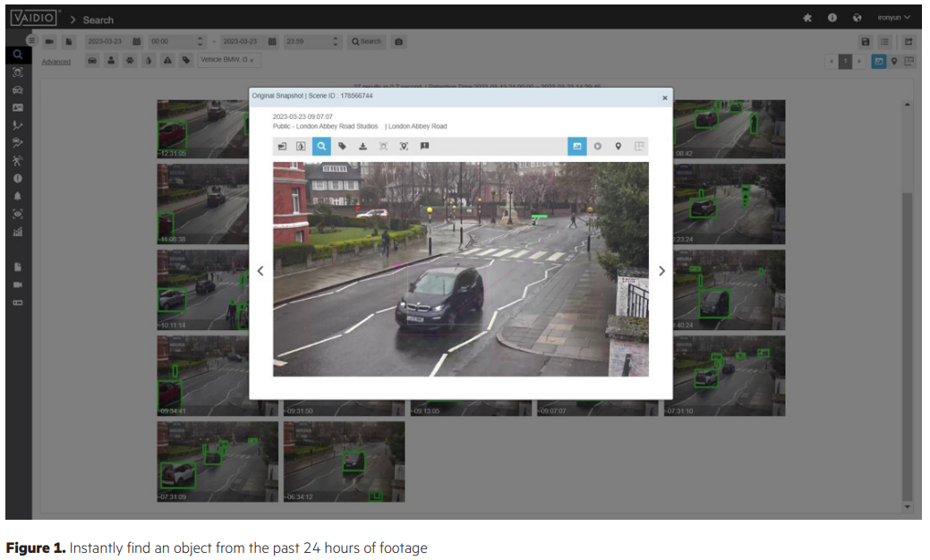
Task: Click the region select icon in dialog
Action: [x=383, y=147]
